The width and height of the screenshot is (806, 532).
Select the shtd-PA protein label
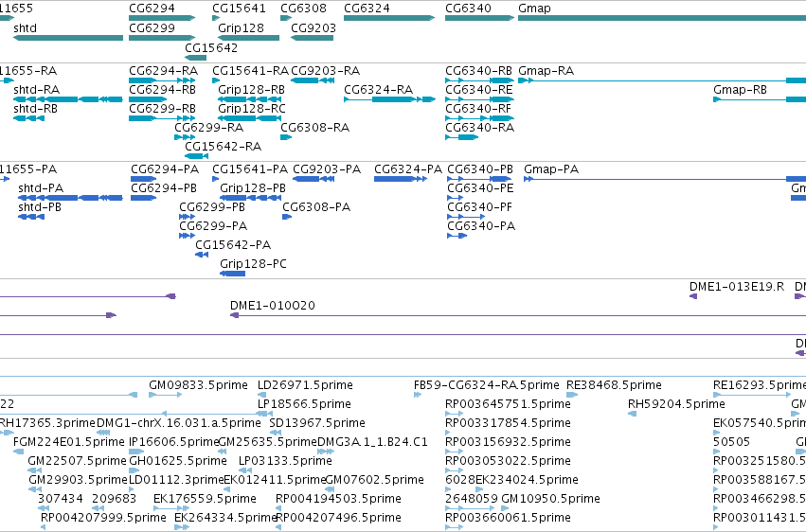[x=41, y=188]
